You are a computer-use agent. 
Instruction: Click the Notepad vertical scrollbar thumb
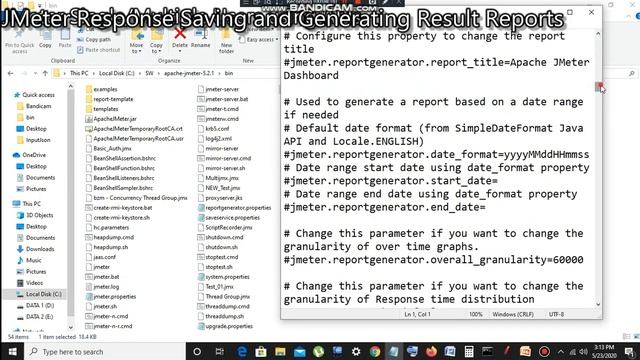coord(598,86)
